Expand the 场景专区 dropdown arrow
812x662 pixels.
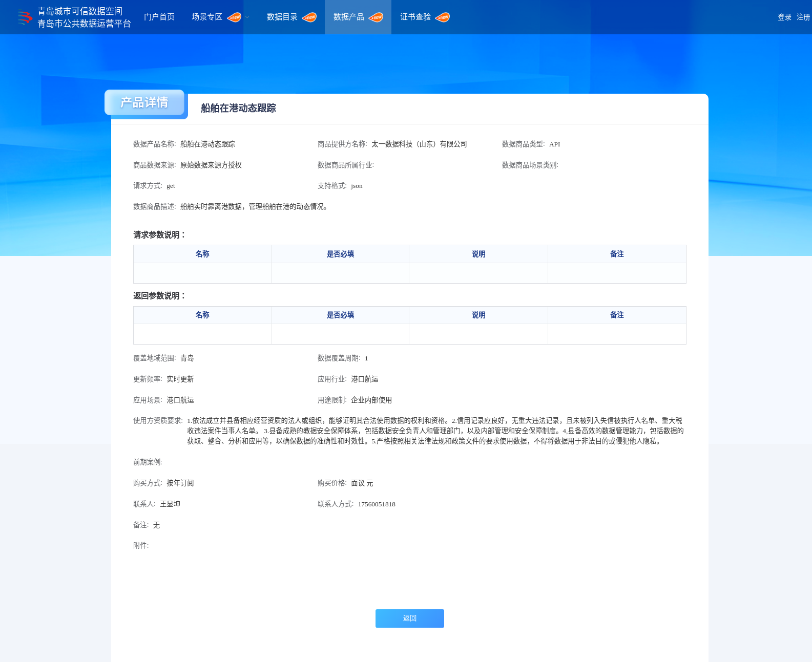coord(247,17)
